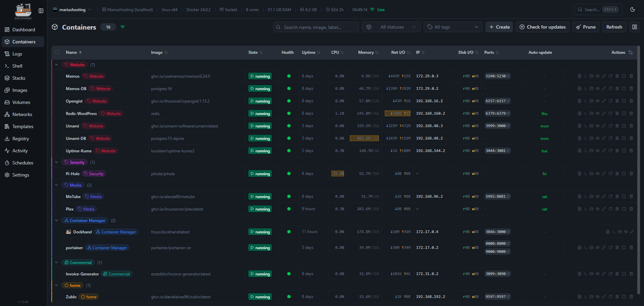Pause the Uptime-Kuma container

pyautogui.click(x=617, y=151)
